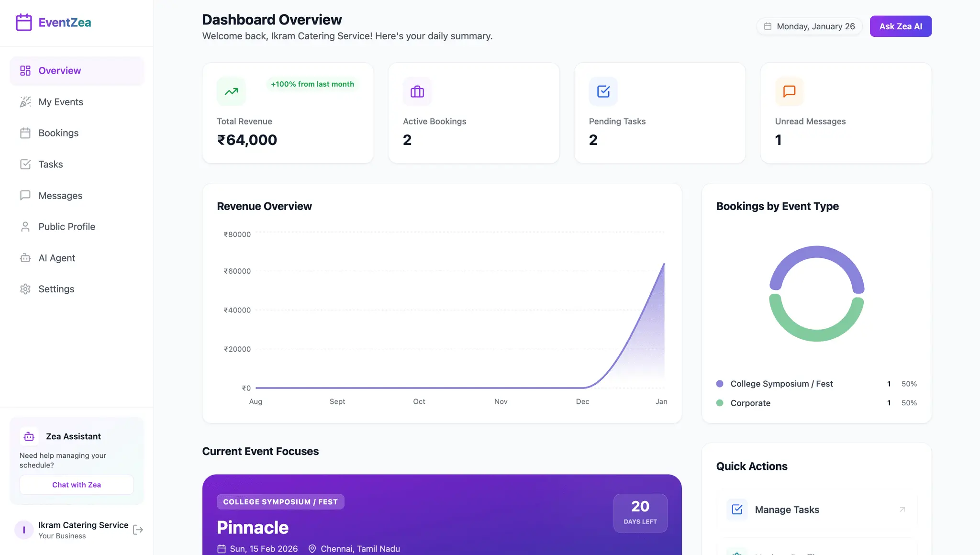The image size is (980, 555).
Task: Click the Zea Assistant title text
Action: point(73,436)
